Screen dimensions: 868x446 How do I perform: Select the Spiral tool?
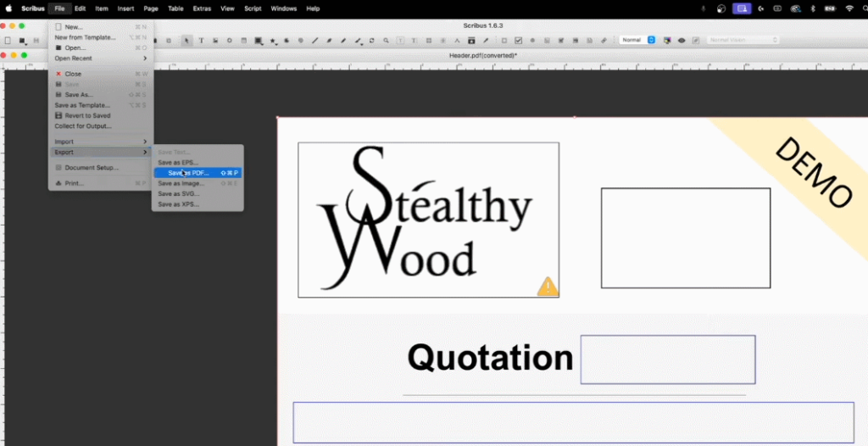[x=301, y=41]
